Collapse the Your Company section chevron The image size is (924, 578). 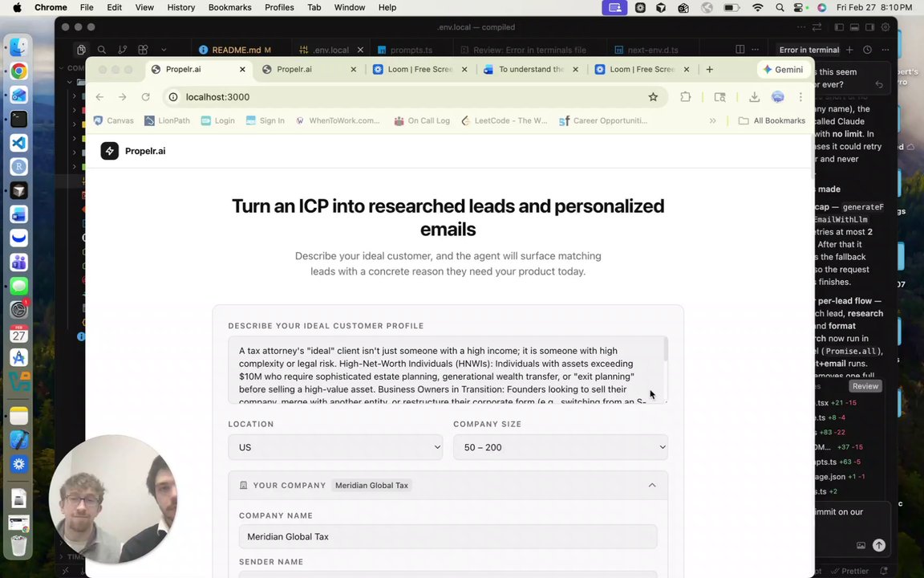tap(652, 486)
